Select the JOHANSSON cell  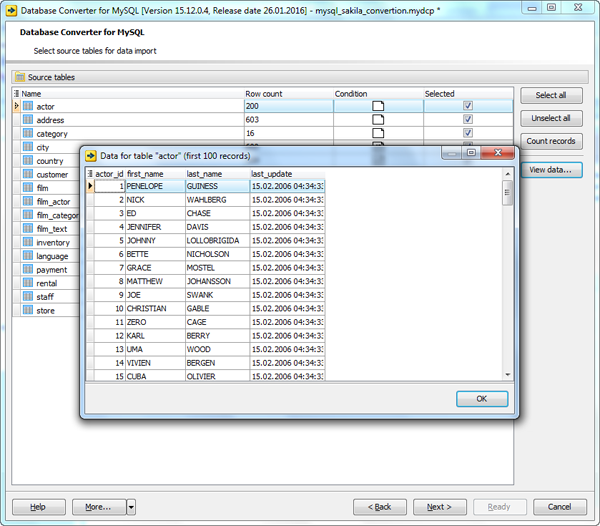217,281
